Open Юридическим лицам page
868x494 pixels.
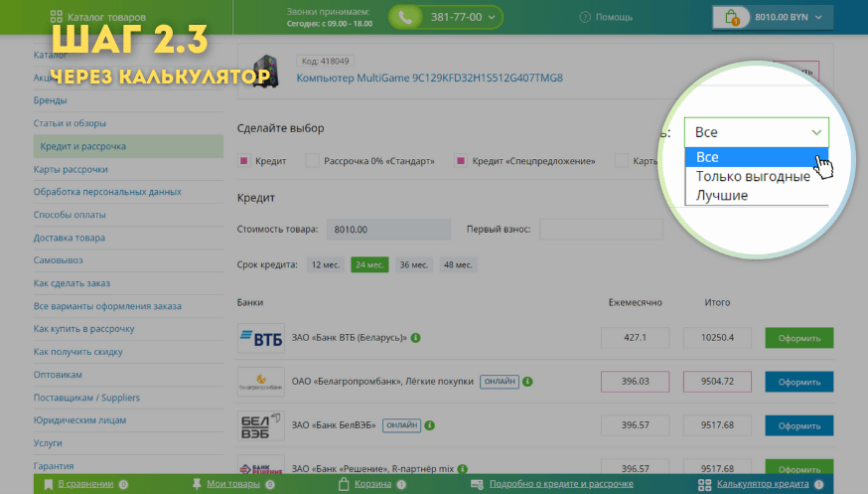tap(79, 419)
